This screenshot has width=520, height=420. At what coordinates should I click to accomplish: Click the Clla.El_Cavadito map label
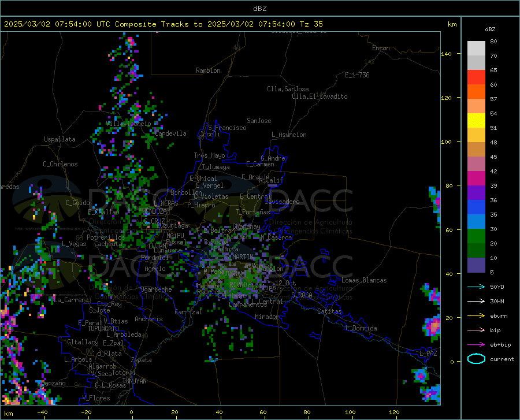[x=320, y=96]
